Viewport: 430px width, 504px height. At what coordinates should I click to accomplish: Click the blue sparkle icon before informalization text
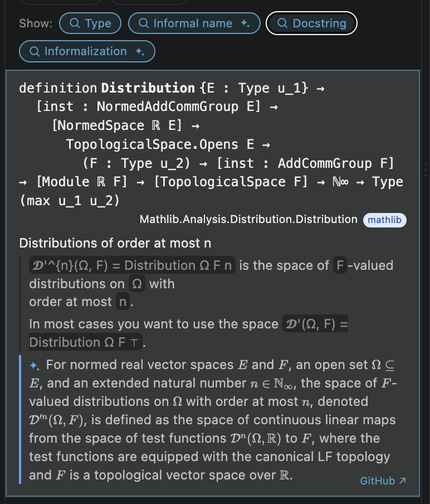click(35, 366)
